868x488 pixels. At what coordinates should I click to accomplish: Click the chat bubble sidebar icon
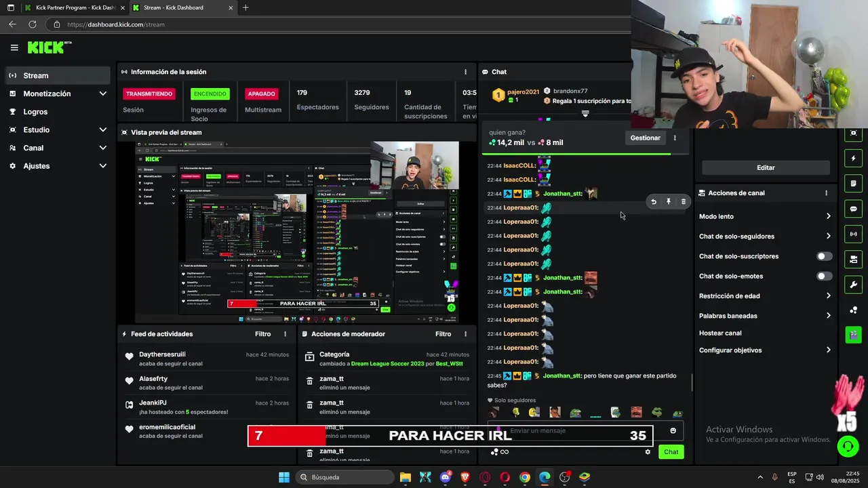click(853, 209)
